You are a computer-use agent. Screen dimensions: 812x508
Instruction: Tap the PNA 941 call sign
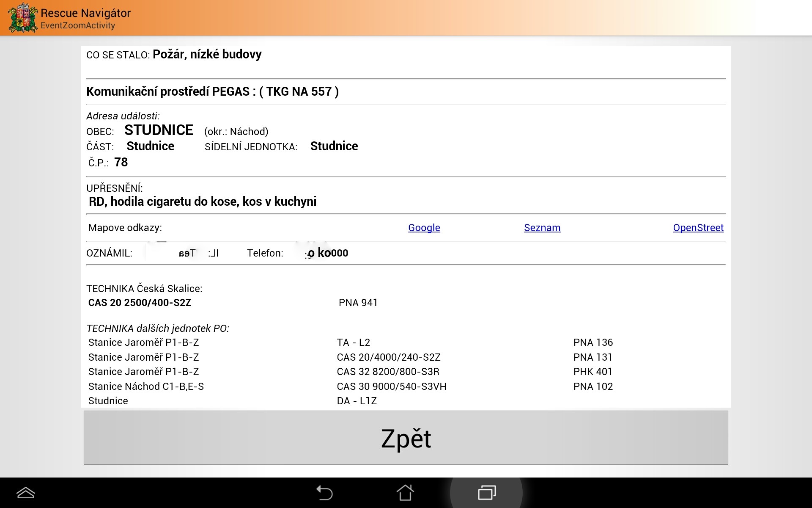(x=358, y=303)
